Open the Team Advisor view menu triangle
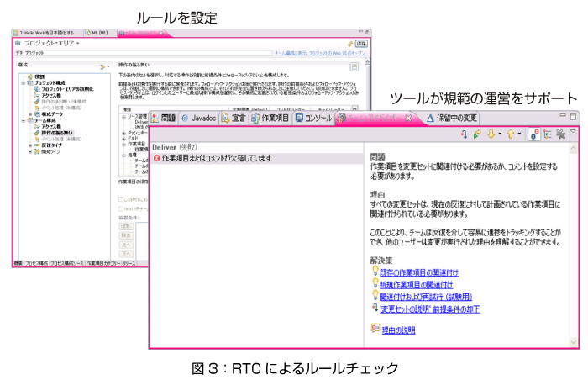The height and width of the screenshot is (385, 588). coord(573,131)
